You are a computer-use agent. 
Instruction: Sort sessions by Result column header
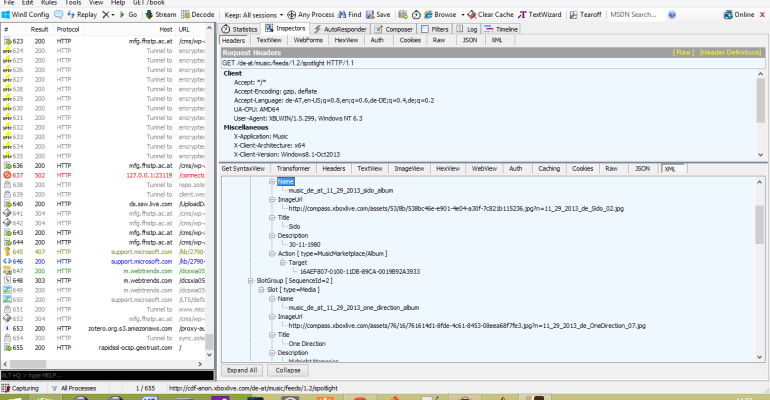point(39,29)
